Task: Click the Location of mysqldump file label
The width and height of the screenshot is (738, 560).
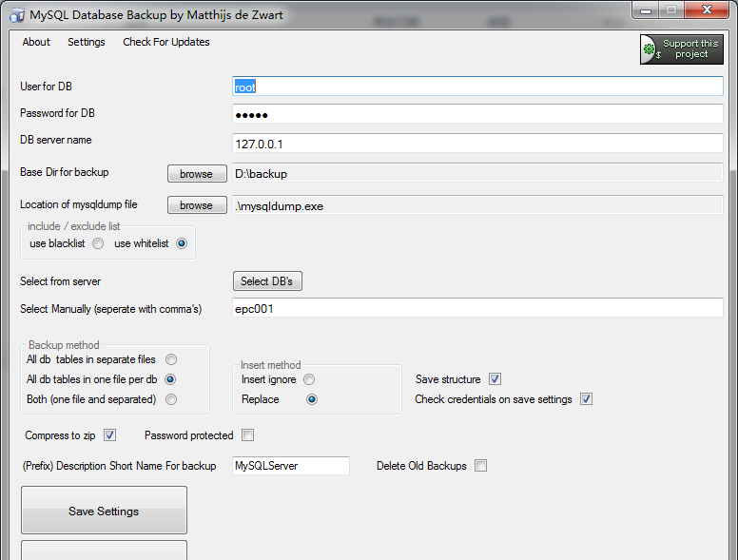Action: [x=79, y=204]
